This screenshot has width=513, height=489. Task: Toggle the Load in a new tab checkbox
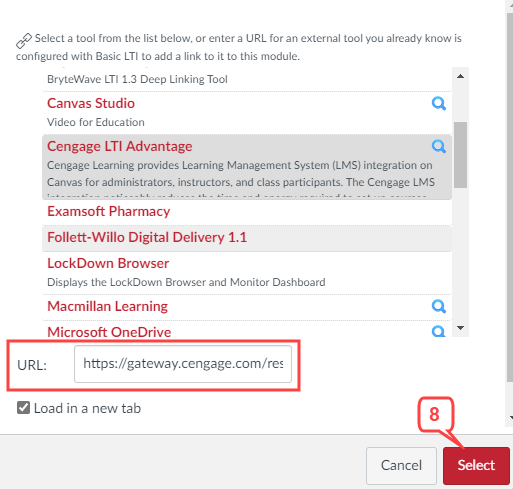(x=23, y=408)
